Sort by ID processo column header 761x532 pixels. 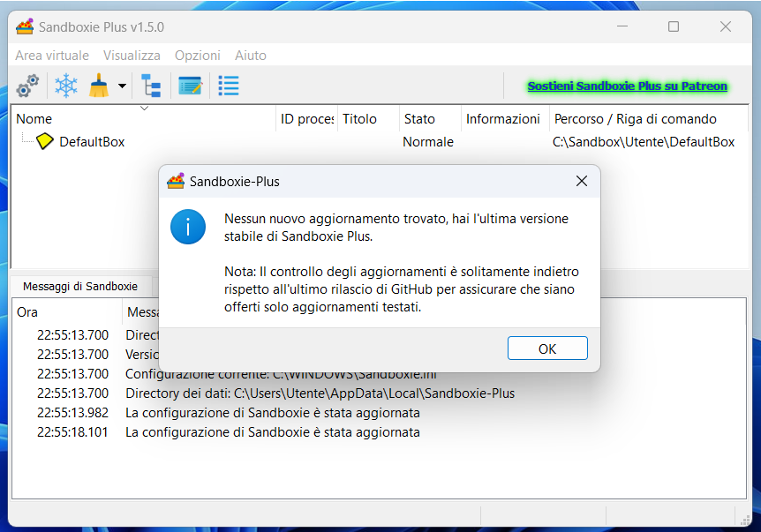point(306,119)
